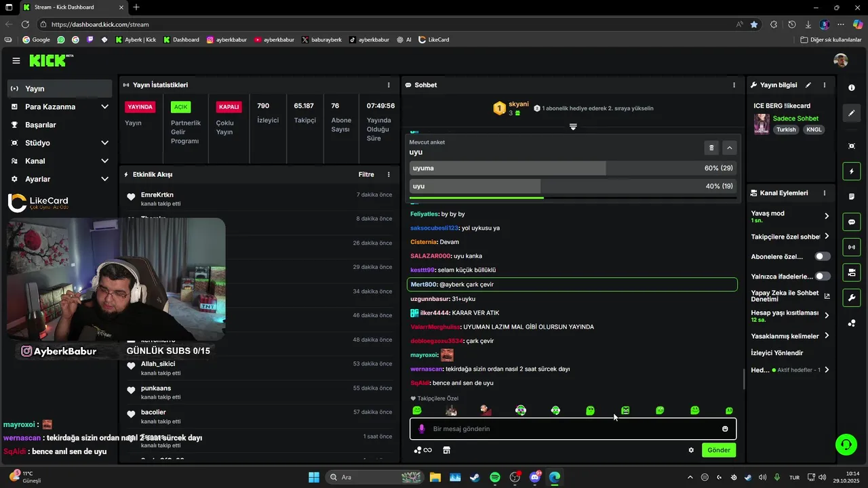Click the green poll timer progress bar
Image resolution: width=868 pixels, height=488 pixels.
coord(475,198)
